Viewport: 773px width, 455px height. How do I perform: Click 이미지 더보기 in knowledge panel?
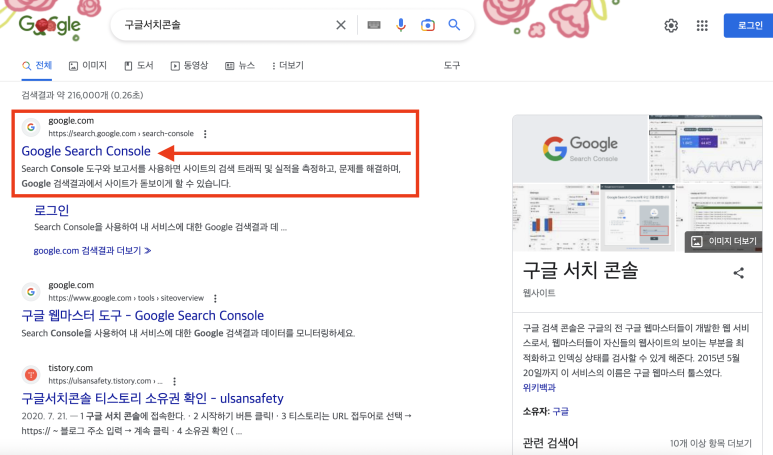(x=724, y=241)
